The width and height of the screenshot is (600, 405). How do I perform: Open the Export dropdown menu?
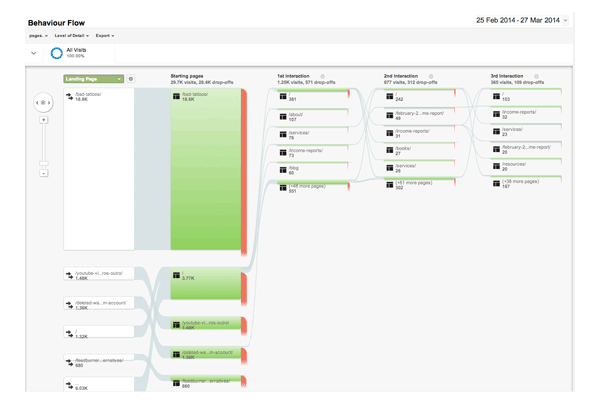point(105,36)
